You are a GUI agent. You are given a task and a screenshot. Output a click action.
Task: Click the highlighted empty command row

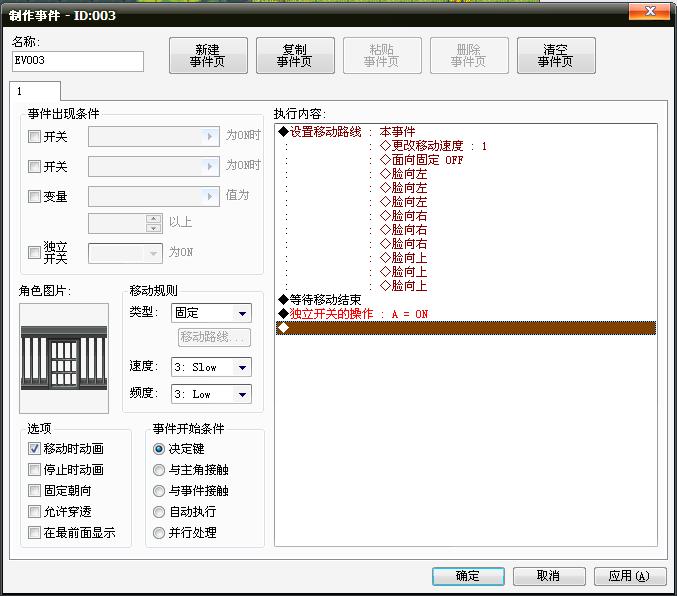(x=466, y=328)
